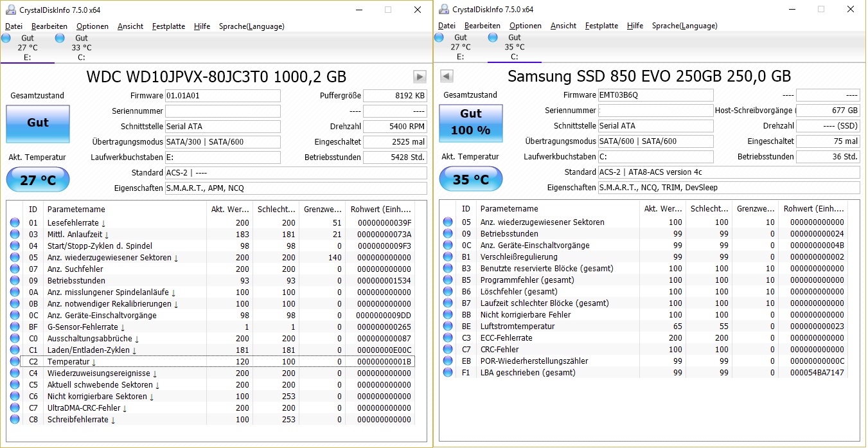Click Betriebsstunden field showing 5428 Std.
The image size is (868, 448).
[x=395, y=157]
